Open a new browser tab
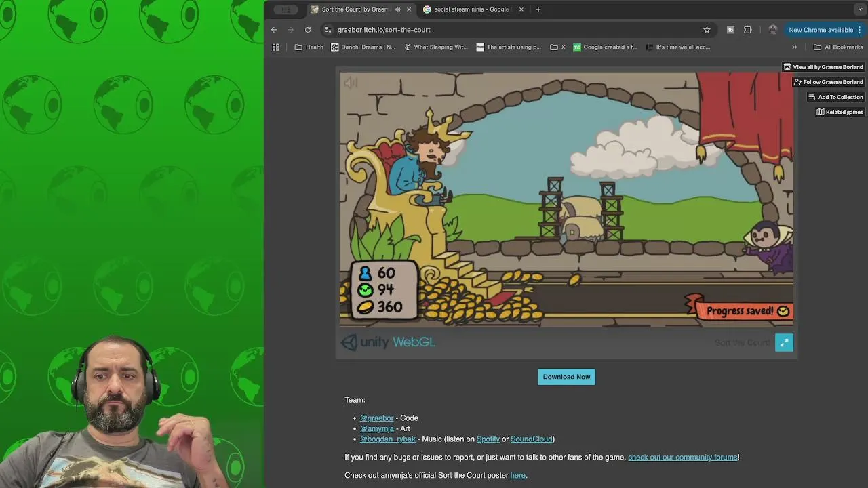868x488 pixels. [x=538, y=9]
